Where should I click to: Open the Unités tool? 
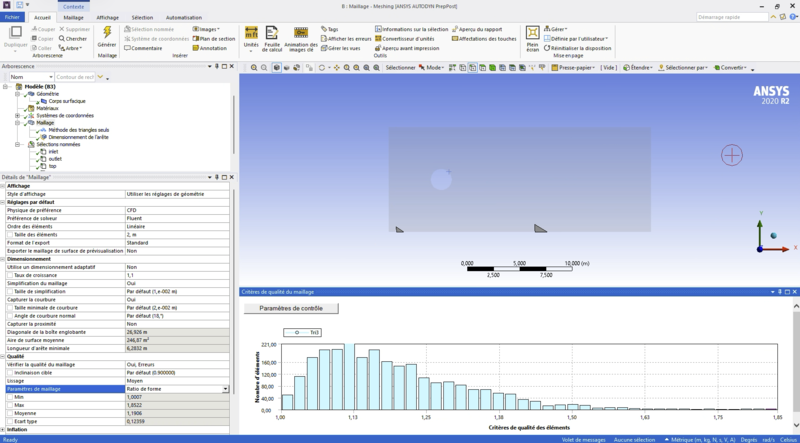(251, 38)
